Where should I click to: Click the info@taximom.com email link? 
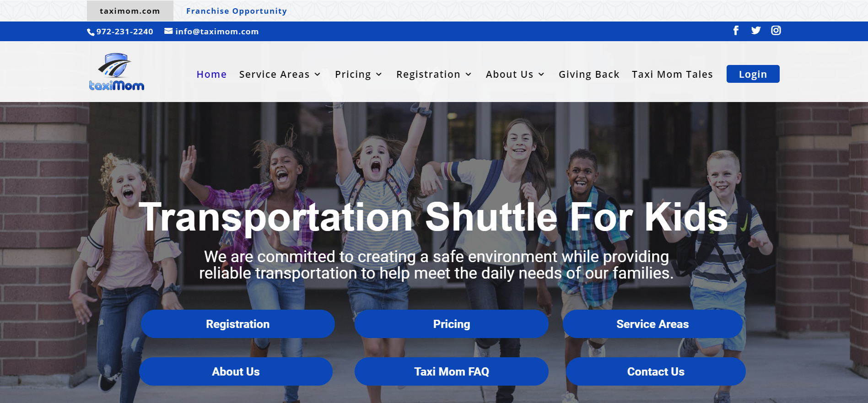[217, 32]
